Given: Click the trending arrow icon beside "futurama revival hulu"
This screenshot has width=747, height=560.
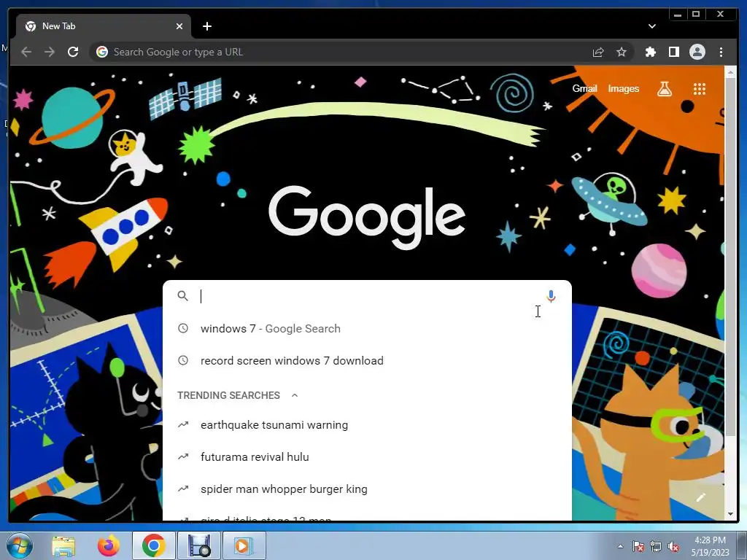Looking at the screenshot, I should point(183,456).
